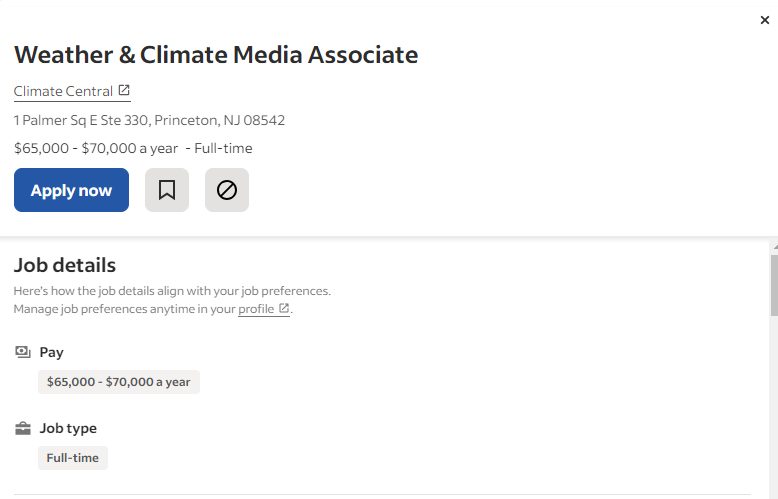
Task: Click the Weather & Climate Media Associate title
Action: 216,55
